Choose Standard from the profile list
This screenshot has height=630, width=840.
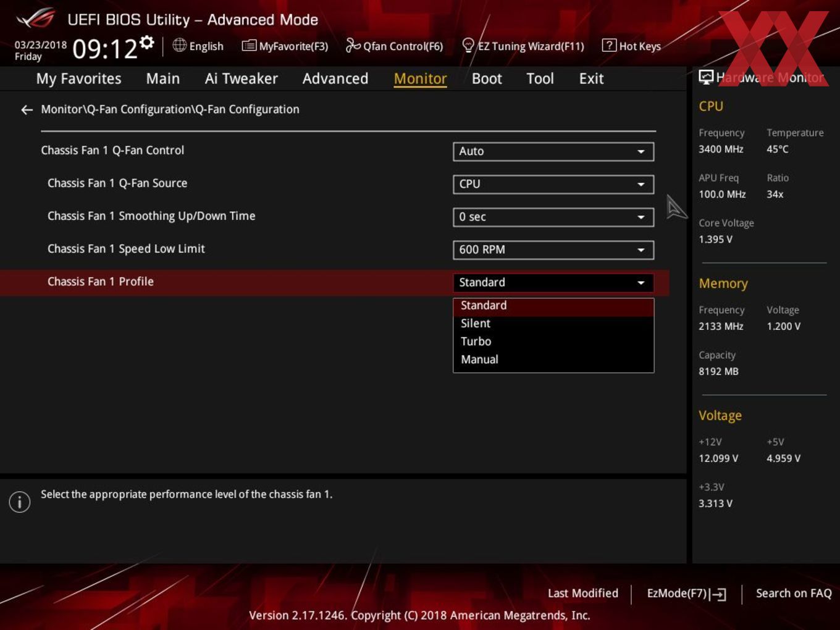pos(553,306)
